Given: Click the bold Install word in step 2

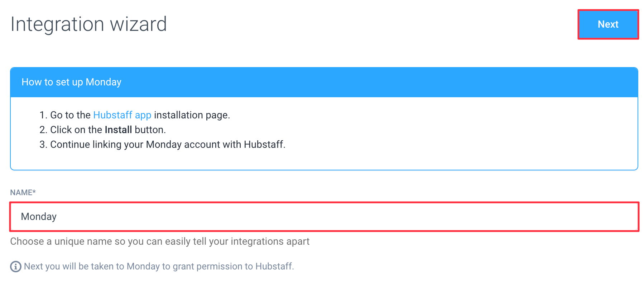Looking at the screenshot, I should click(x=118, y=130).
